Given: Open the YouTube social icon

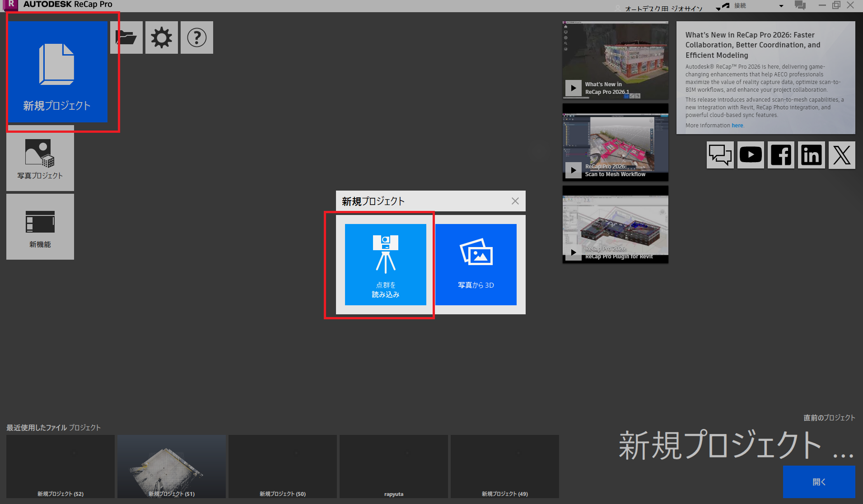Looking at the screenshot, I should tap(751, 155).
